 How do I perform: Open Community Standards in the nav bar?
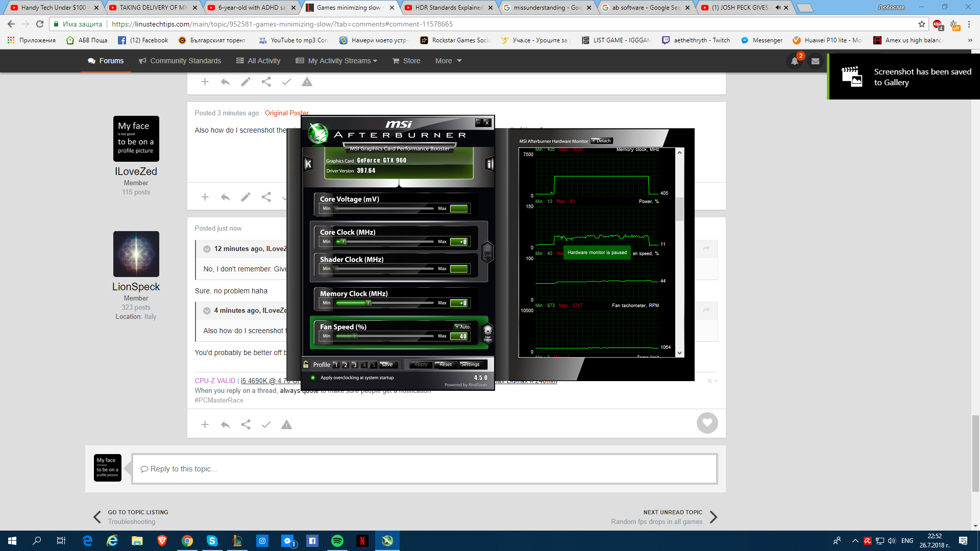click(180, 61)
